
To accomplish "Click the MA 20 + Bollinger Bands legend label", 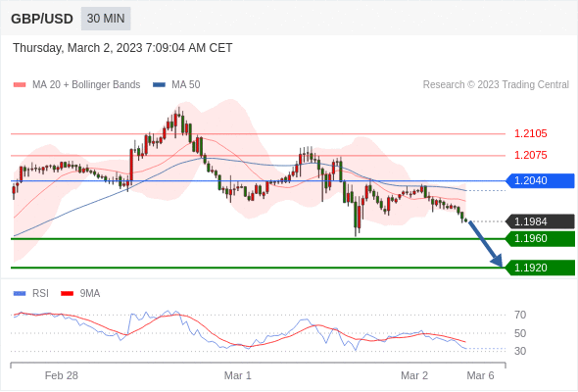I will [86, 85].
